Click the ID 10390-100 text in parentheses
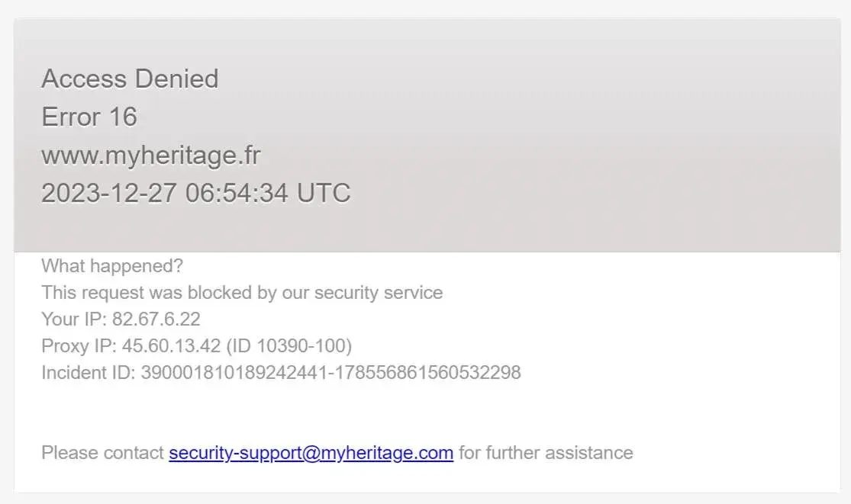Viewport: 851px width, 504px height. [288, 346]
